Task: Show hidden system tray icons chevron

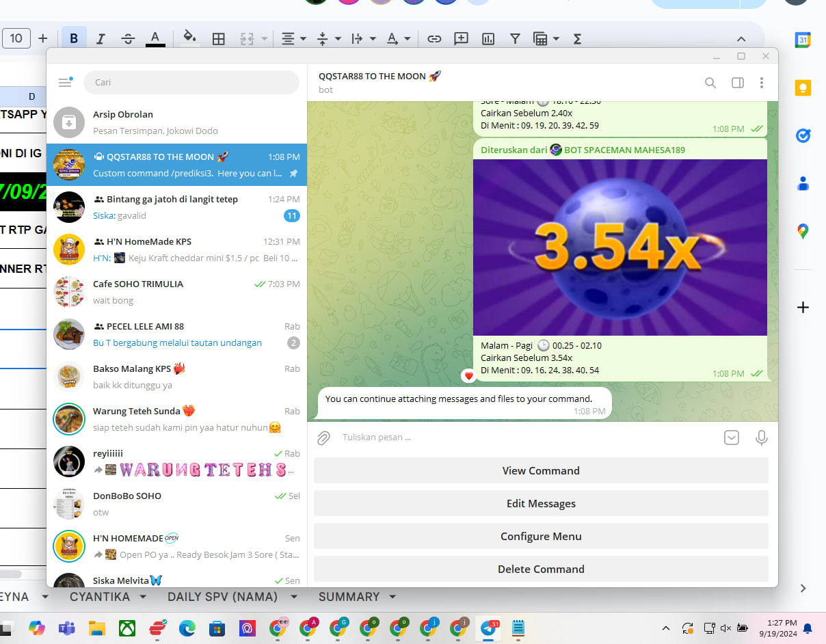Action: (x=666, y=628)
